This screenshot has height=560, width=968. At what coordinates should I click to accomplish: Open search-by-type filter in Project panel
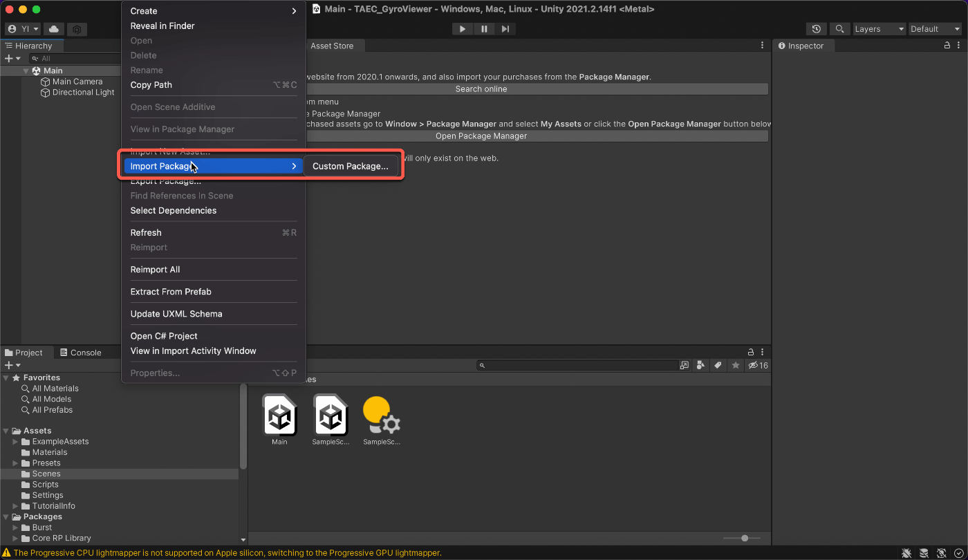(701, 365)
